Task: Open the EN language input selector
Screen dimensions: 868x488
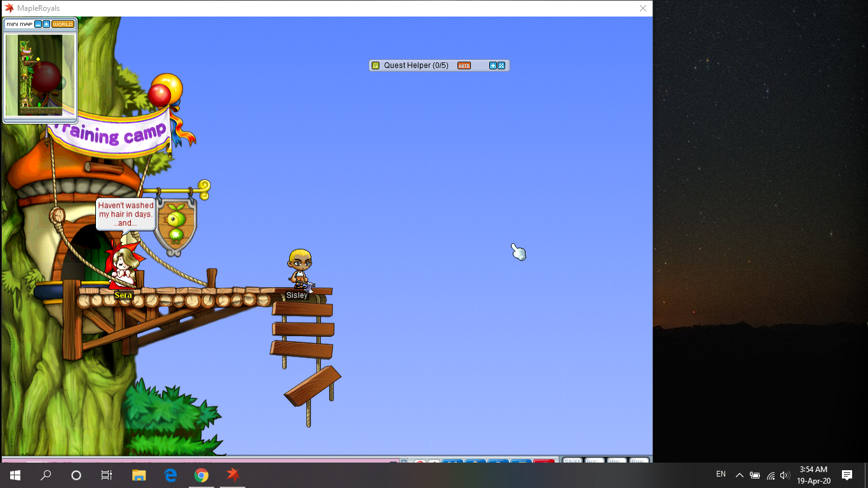Action: click(x=721, y=474)
